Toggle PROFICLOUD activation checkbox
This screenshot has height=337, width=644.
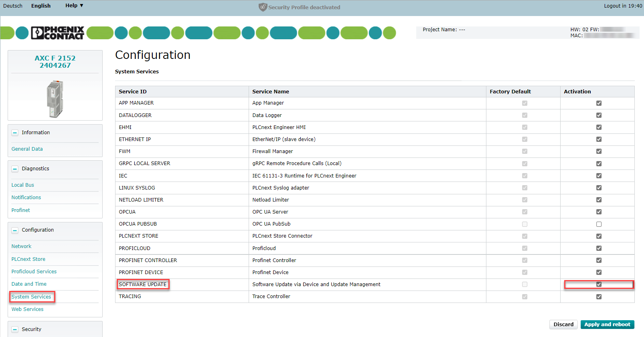coord(599,248)
